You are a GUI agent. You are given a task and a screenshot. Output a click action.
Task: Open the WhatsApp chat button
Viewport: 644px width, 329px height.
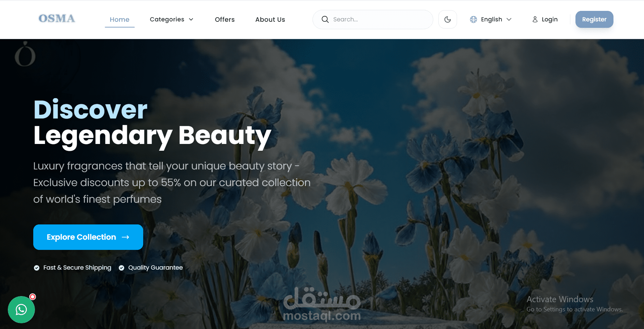pyautogui.click(x=21, y=310)
